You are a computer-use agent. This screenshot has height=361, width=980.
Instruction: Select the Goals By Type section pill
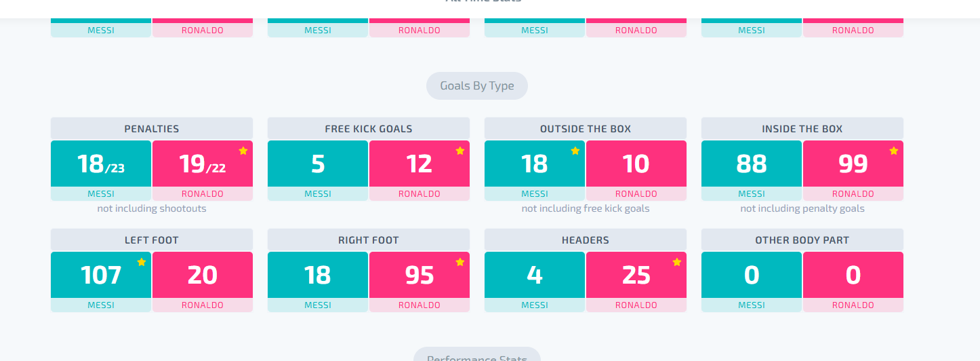click(x=477, y=85)
